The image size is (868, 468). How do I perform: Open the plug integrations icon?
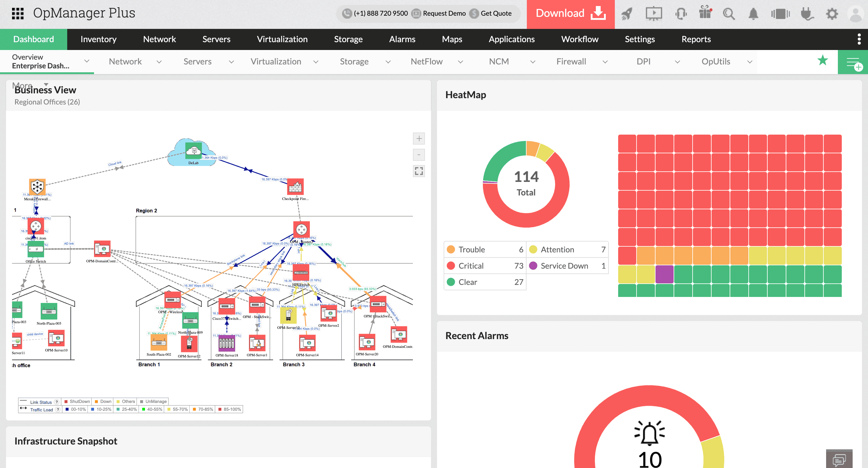tap(807, 14)
